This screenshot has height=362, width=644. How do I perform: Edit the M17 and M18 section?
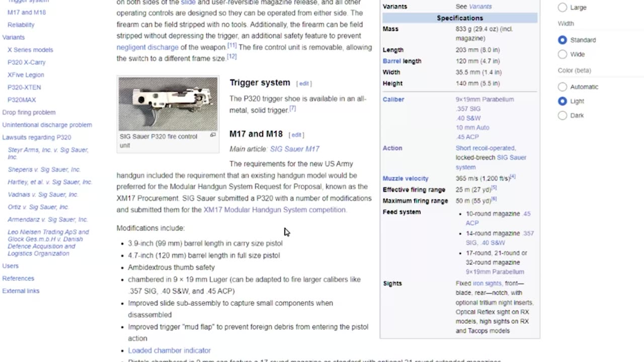click(296, 135)
